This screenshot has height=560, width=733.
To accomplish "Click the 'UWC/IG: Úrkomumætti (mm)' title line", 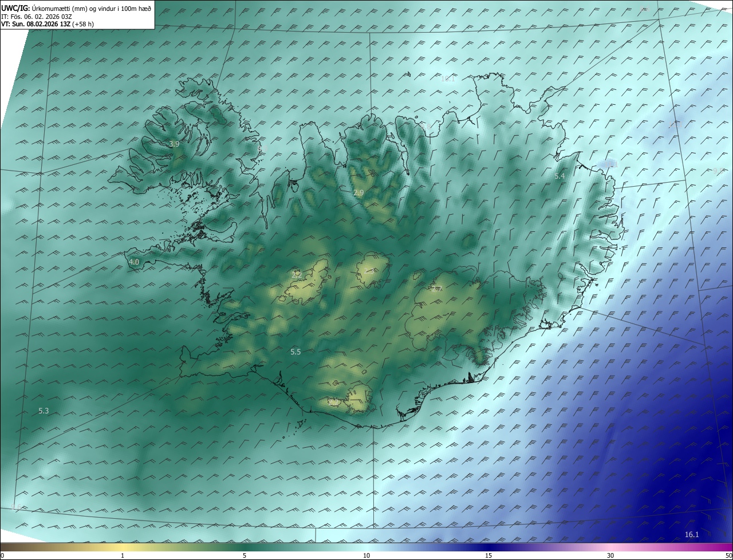I will point(76,8).
